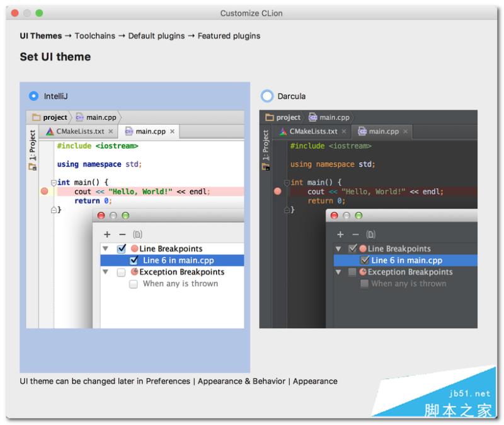Go to Featured plugins step

[x=229, y=36]
